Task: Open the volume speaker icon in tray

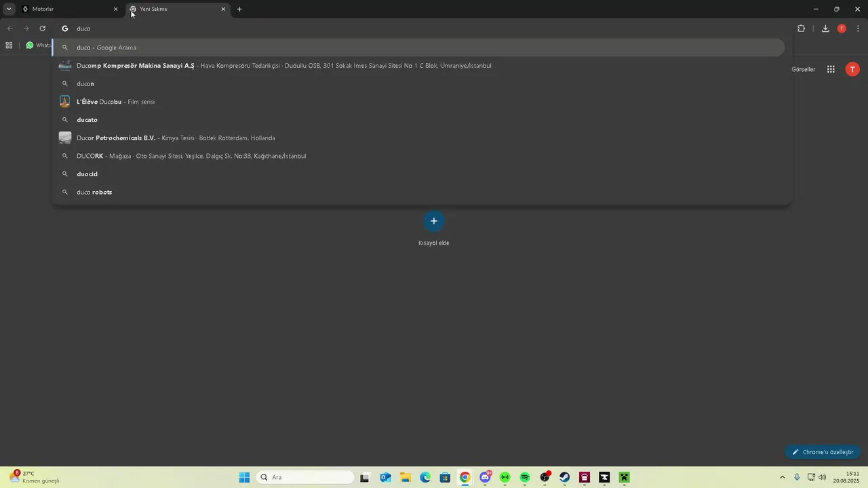Action: pos(823,477)
